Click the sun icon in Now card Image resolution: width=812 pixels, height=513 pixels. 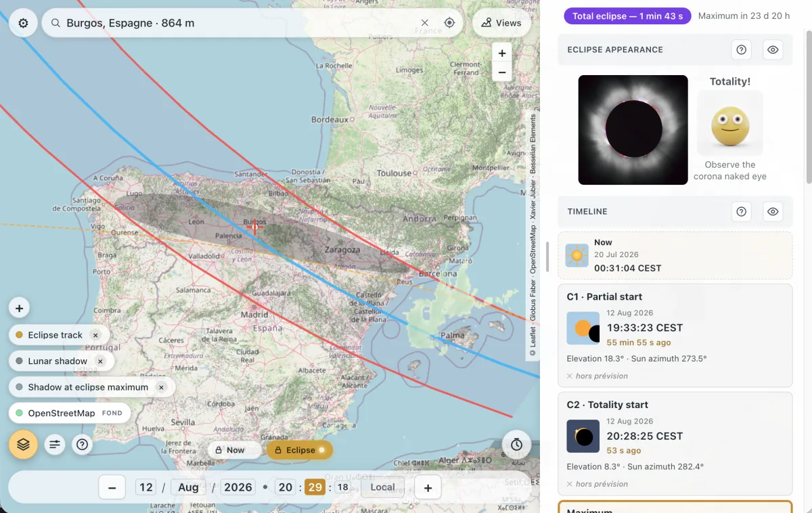pyautogui.click(x=577, y=255)
